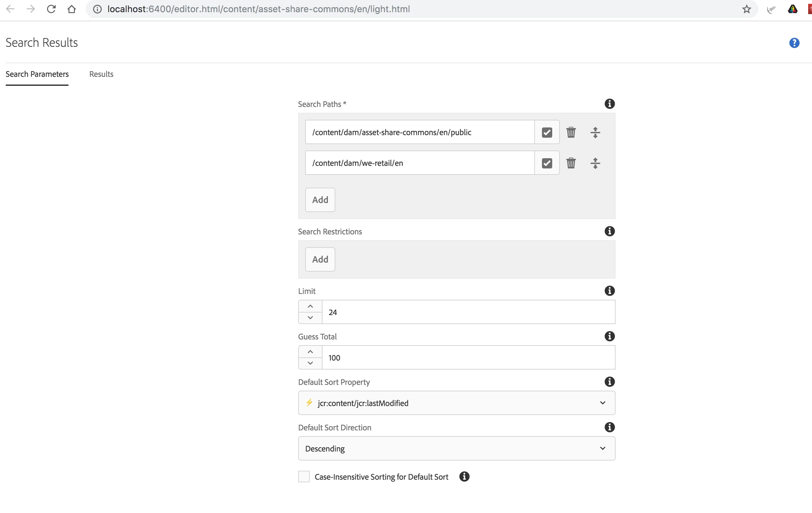Decrease Guess Total with down arrow
This screenshot has width=812, height=513.
pyautogui.click(x=310, y=363)
